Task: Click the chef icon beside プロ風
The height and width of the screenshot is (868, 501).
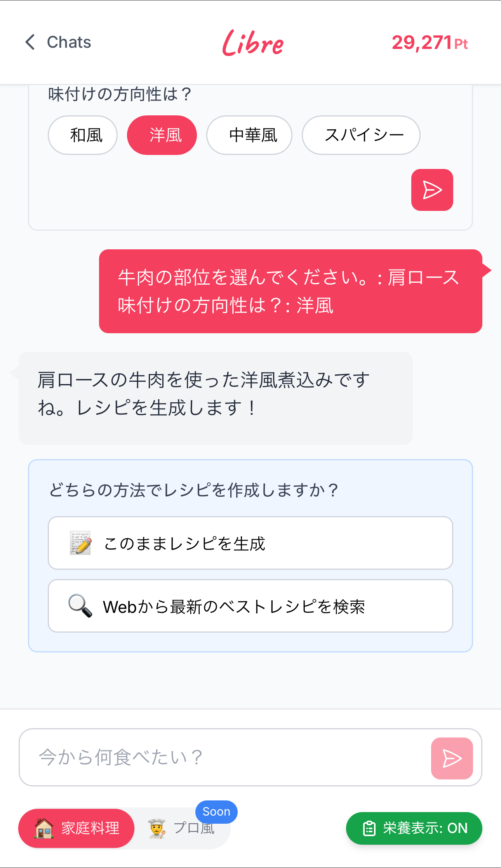Action: point(157,828)
